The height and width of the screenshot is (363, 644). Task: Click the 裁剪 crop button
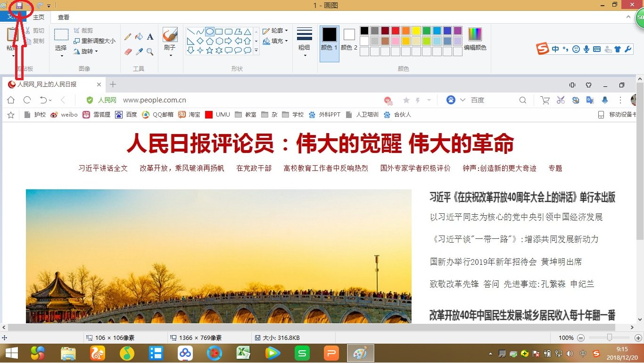85,30
